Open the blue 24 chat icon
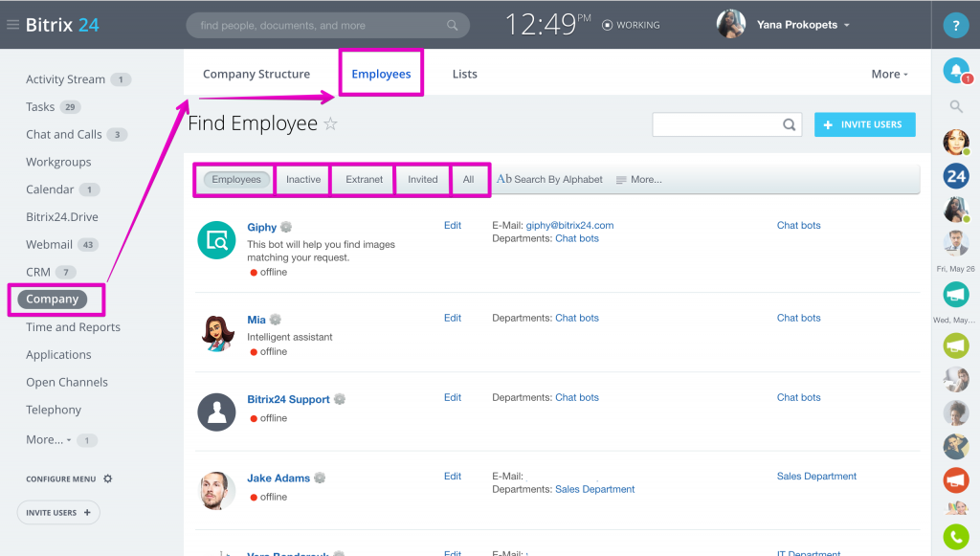Viewport: 980px width, 556px height. (x=956, y=176)
